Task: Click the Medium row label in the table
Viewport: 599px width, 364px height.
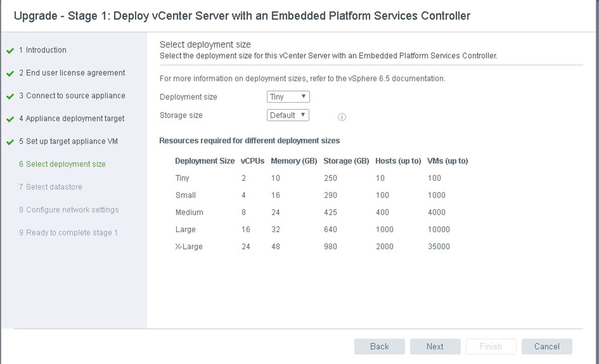Action: (x=190, y=212)
